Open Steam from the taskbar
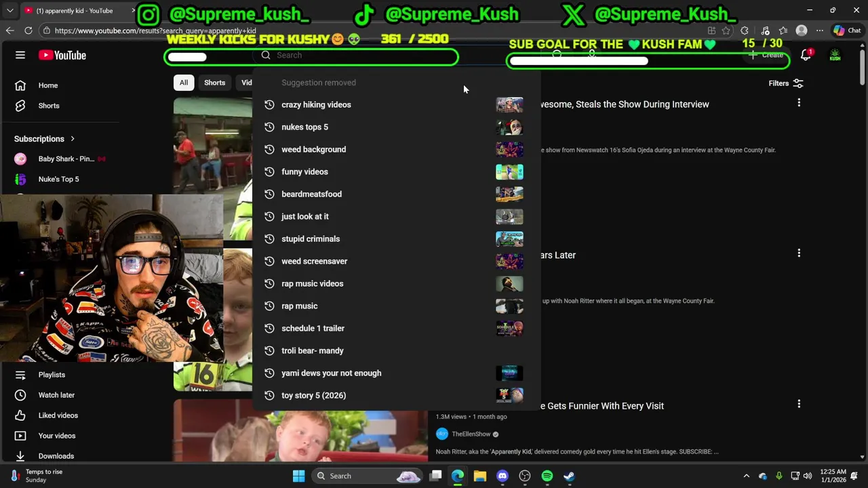Image resolution: width=868 pixels, height=488 pixels. (569, 476)
